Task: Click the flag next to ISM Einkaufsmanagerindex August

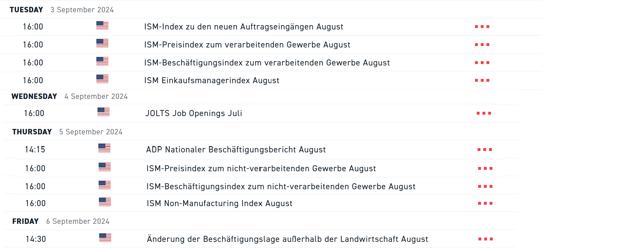Action: pyautogui.click(x=102, y=79)
